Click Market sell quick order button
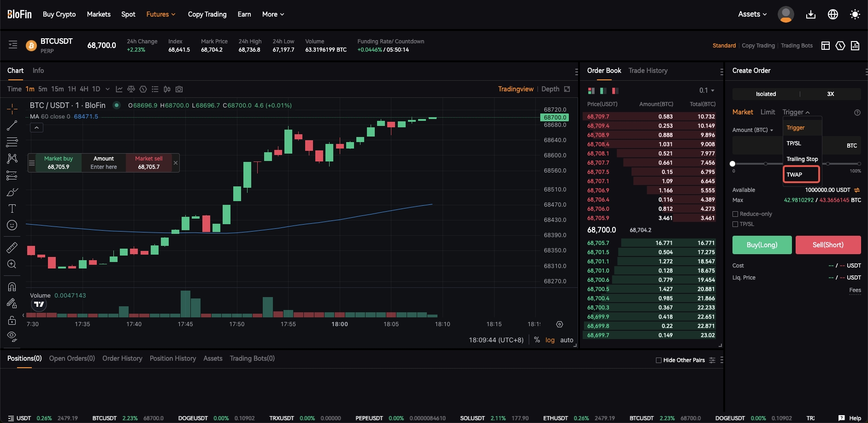Screen dimensions: 868x423 tap(148, 163)
